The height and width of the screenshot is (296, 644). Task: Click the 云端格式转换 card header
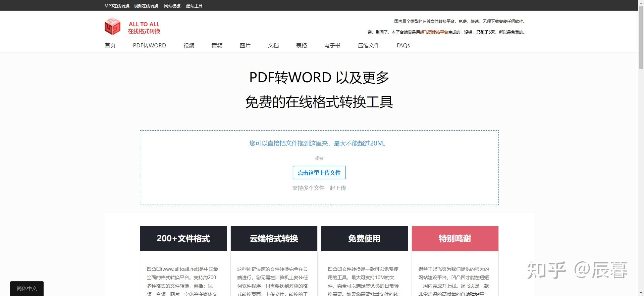(x=274, y=239)
